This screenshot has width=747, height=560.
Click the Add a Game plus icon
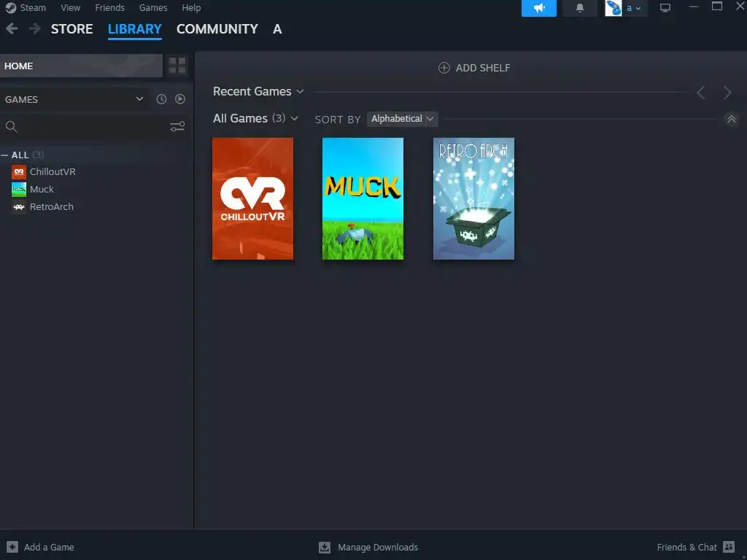click(12, 547)
